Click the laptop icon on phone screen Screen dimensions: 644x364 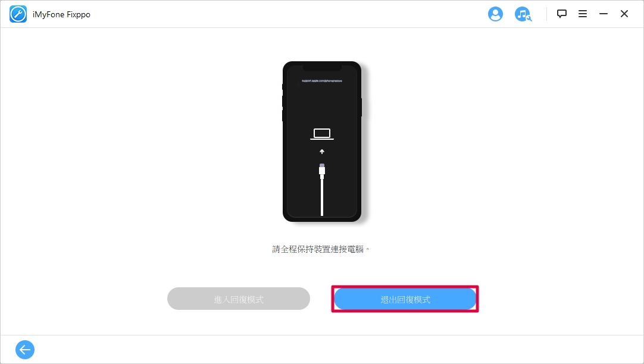[322, 134]
